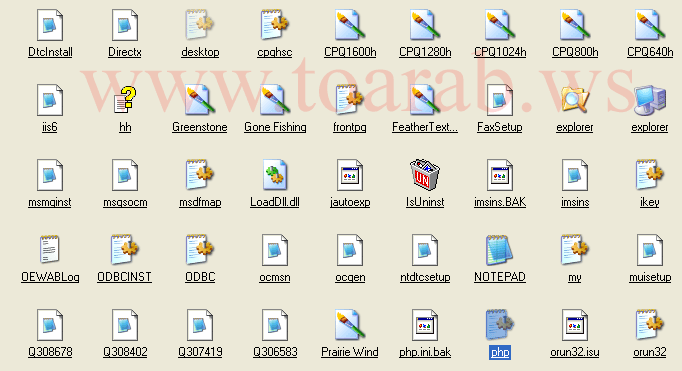Open the hh help file icon
682x371 pixels.
125,100
